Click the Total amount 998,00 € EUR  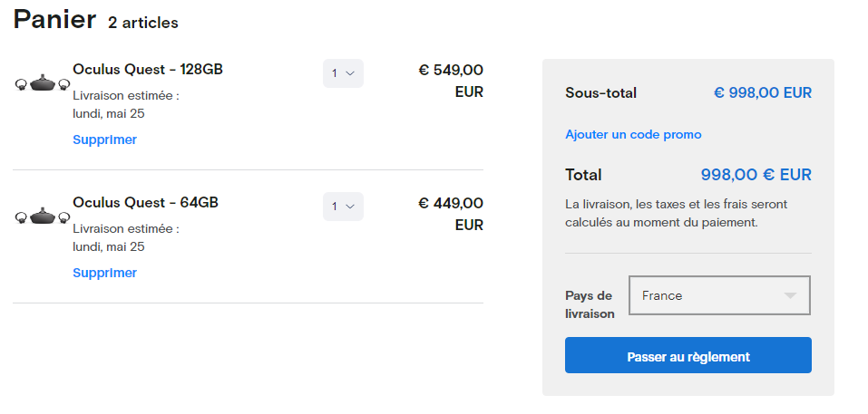coord(756,175)
